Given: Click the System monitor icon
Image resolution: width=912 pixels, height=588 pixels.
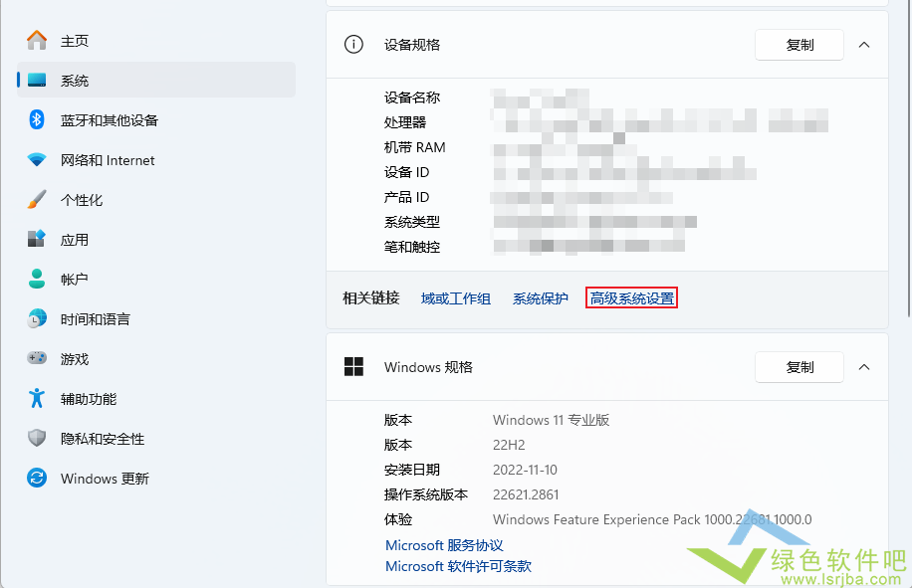Looking at the screenshot, I should (x=37, y=81).
